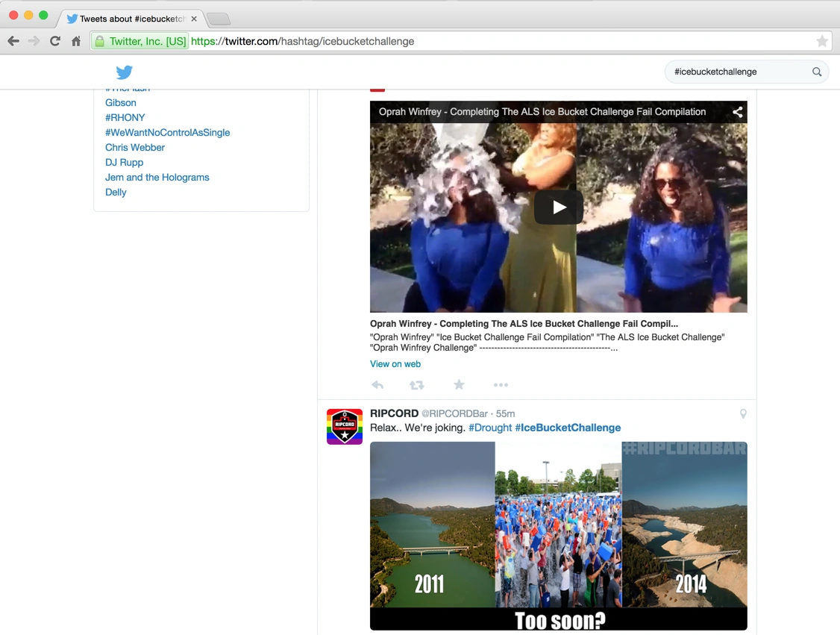
Task: Click the magnifier search icon
Action: coord(816,72)
